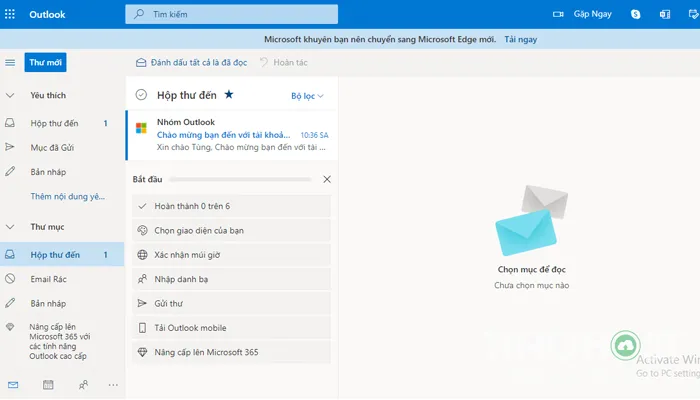Image resolution: width=700 pixels, height=400 pixels.
Task: Click the pencil icon beside favorites Bản nháp
Action: point(10,171)
